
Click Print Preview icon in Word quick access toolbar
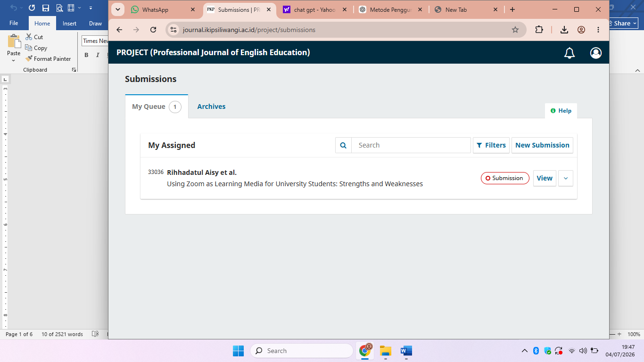pos(59,8)
